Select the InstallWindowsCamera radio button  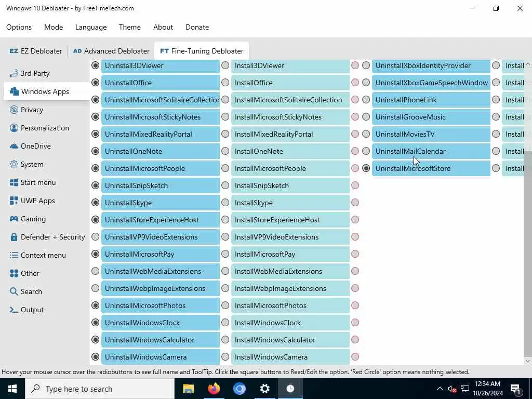[225, 356]
